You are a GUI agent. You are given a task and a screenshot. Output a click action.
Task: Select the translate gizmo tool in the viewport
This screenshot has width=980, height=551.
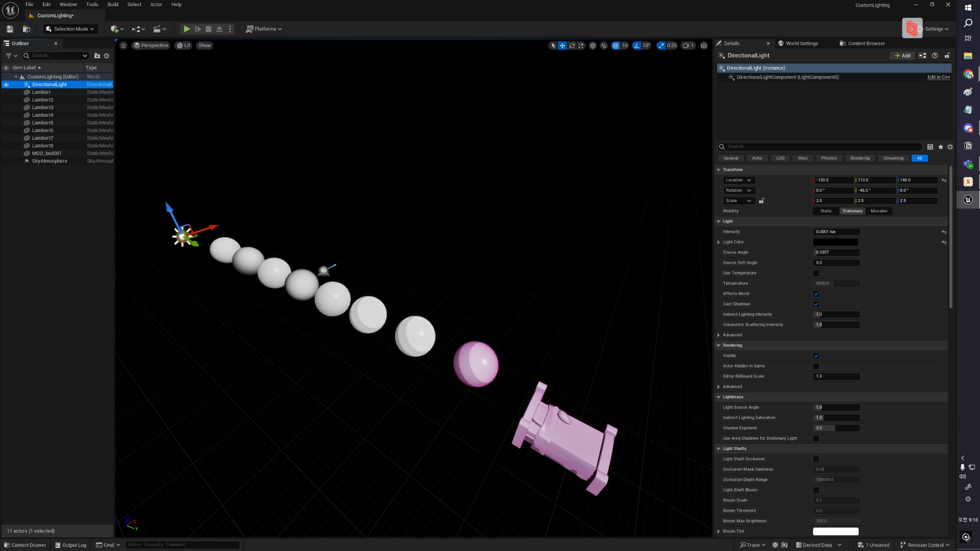(x=562, y=45)
